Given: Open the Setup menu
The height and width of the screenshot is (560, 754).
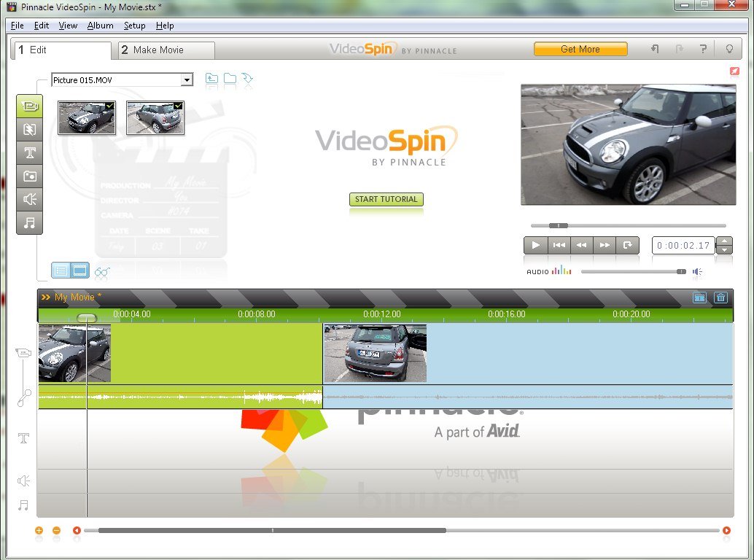Looking at the screenshot, I should click(134, 26).
